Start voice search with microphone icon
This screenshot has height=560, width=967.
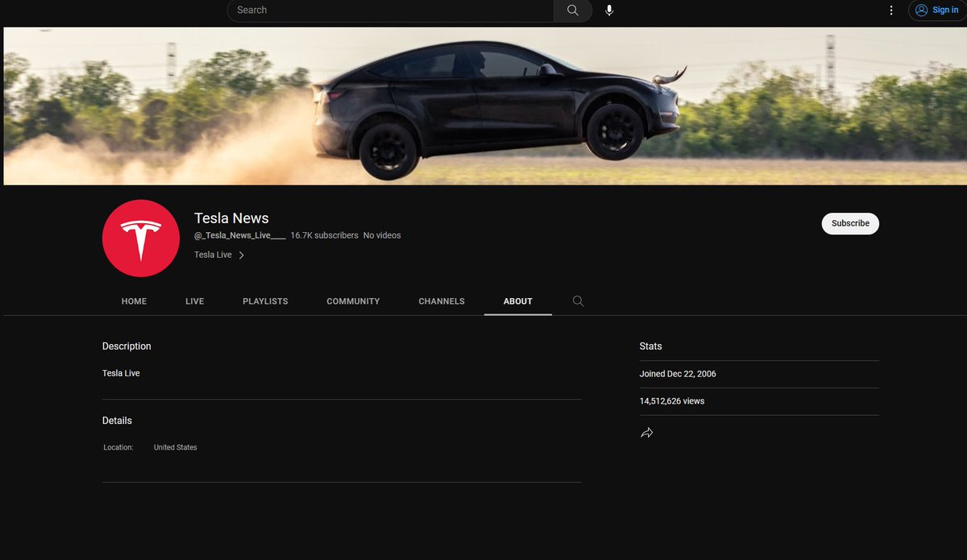(x=609, y=10)
